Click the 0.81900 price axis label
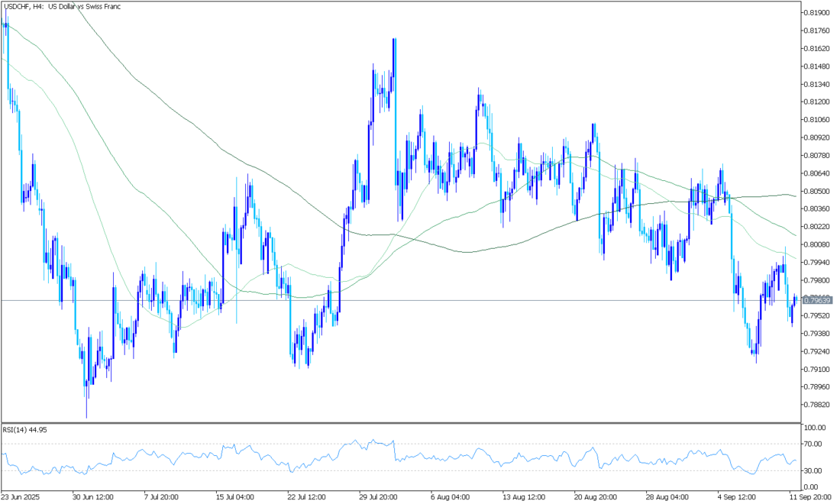This screenshot has width=840, height=504. (x=817, y=13)
